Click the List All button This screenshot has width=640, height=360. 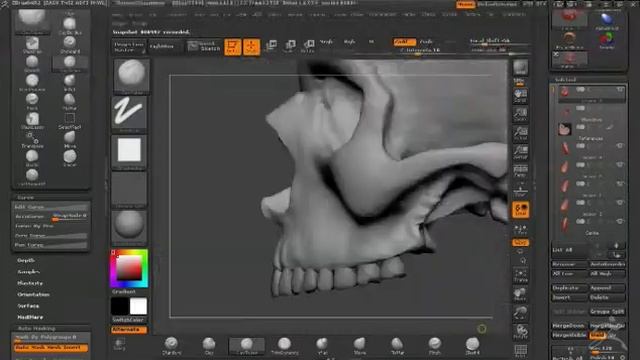pos(569,250)
